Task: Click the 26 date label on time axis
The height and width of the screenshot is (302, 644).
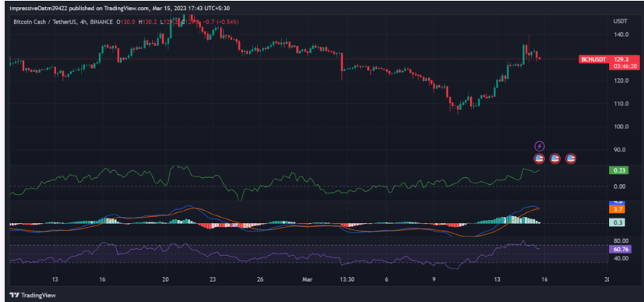Action: [260, 279]
